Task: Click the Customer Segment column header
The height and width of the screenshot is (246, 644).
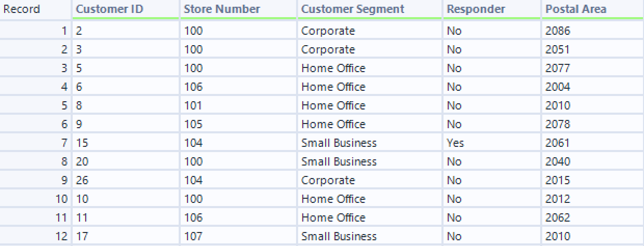Action: point(353,9)
